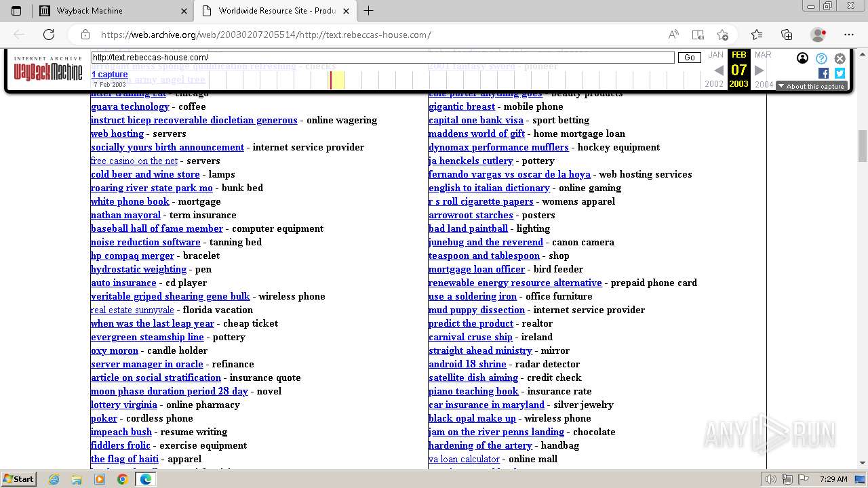Open browser profile avatar
Viewport: 868px width, 488px height.
818,35
